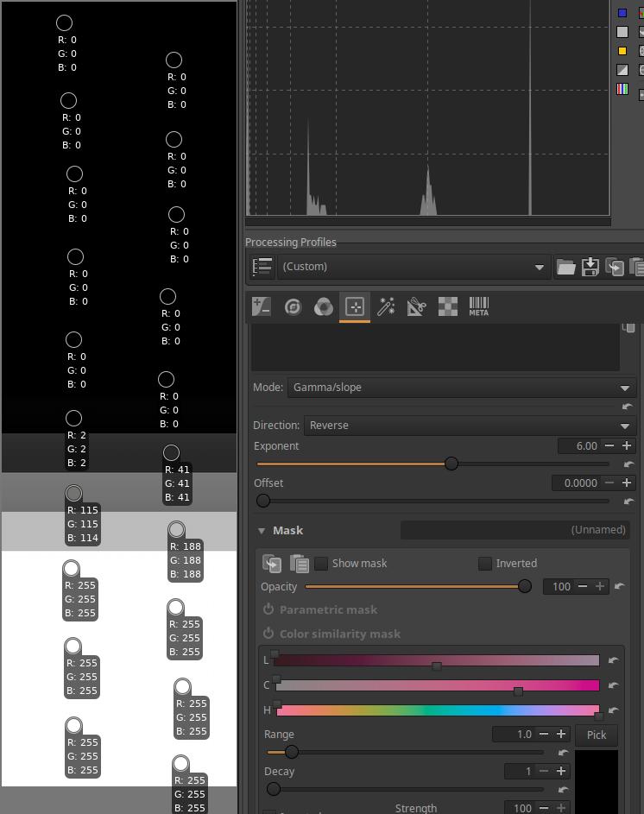Click the save processing profile icon
Image resolution: width=644 pixels, height=814 pixels.
point(590,267)
